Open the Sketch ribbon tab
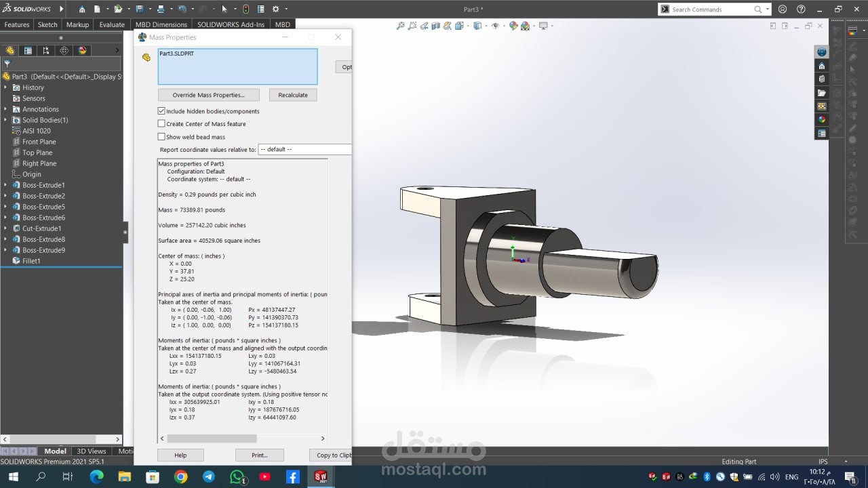 [47, 24]
